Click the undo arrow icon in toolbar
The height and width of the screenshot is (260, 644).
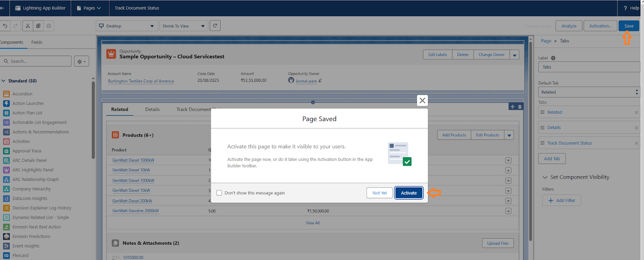click(5, 26)
